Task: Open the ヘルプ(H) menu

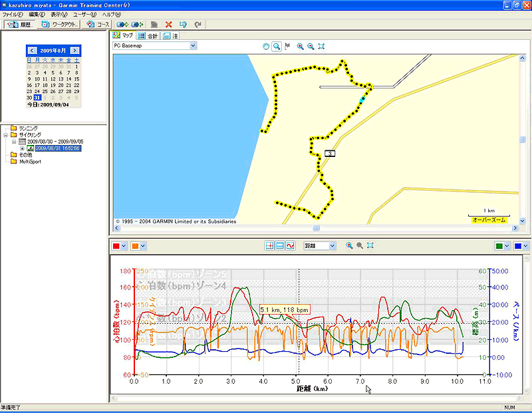Action: pos(112,15)
